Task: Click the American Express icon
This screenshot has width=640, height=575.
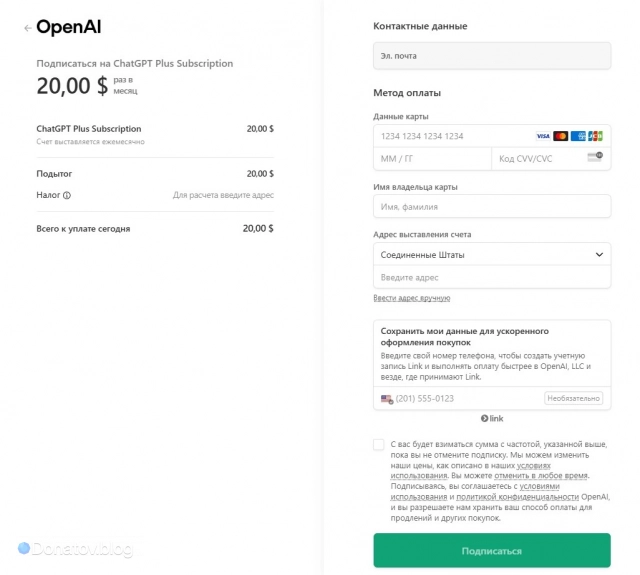Action: [x=578, y=136]
